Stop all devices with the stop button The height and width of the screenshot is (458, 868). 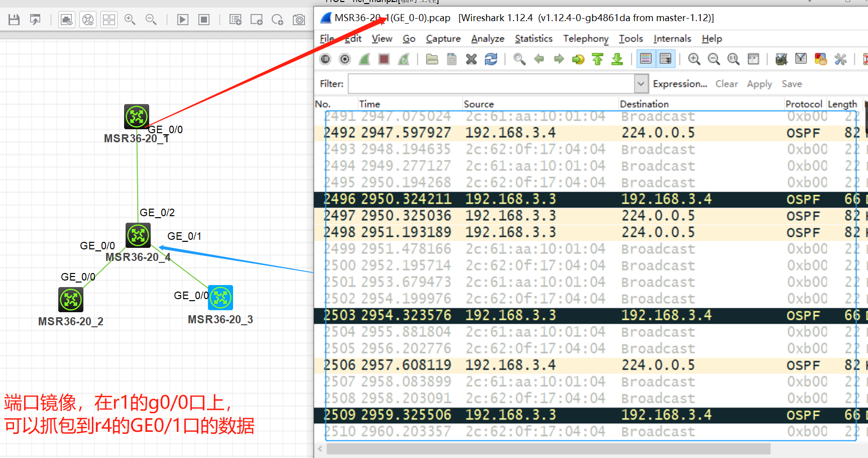click(x=204, y=20)
